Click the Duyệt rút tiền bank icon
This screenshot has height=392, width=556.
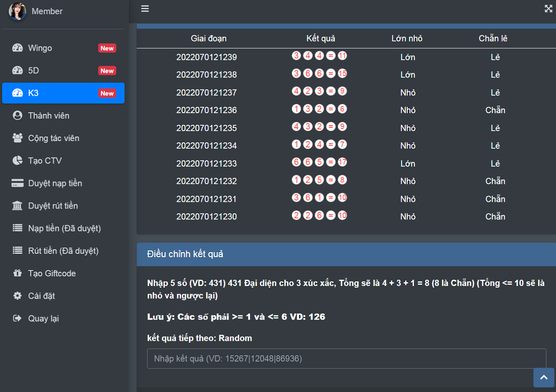pos(18,206)
